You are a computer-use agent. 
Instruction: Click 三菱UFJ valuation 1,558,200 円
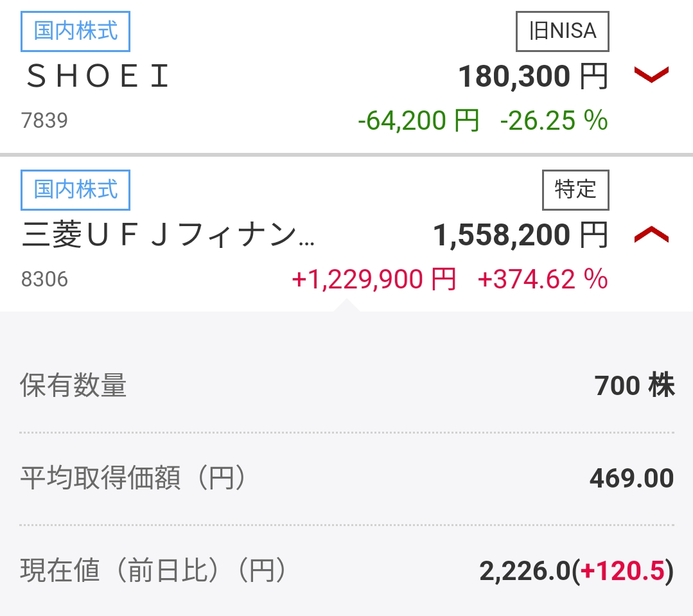point(521,234)
